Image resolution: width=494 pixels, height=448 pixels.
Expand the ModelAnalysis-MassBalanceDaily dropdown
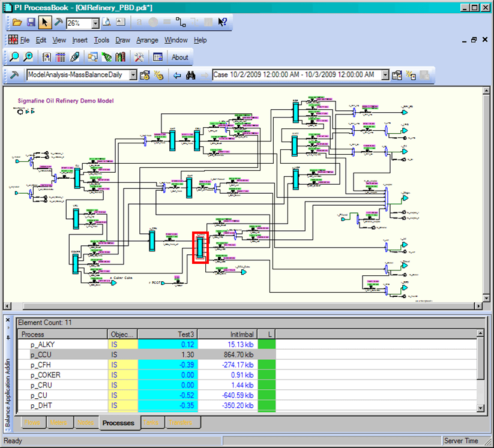(x=133, y=75)
